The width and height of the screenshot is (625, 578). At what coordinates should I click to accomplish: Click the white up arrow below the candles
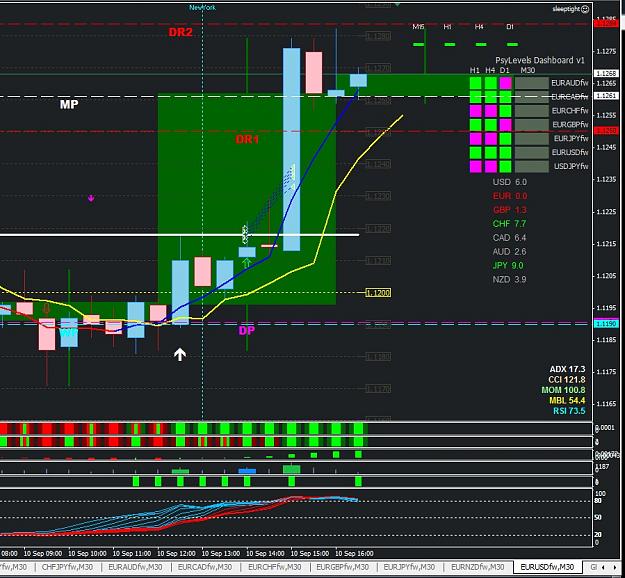[x=180, y=354]
